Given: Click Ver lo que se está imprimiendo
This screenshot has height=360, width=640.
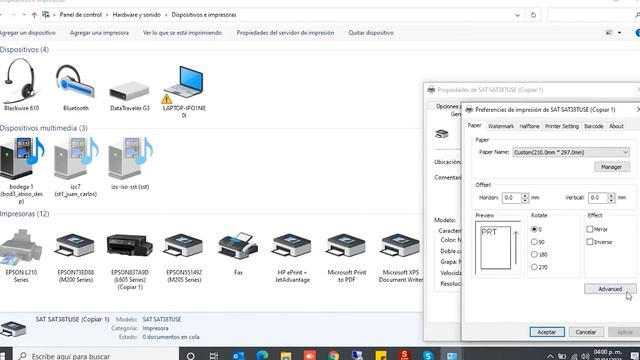Looking at the screenshot, I should [182, 33].
